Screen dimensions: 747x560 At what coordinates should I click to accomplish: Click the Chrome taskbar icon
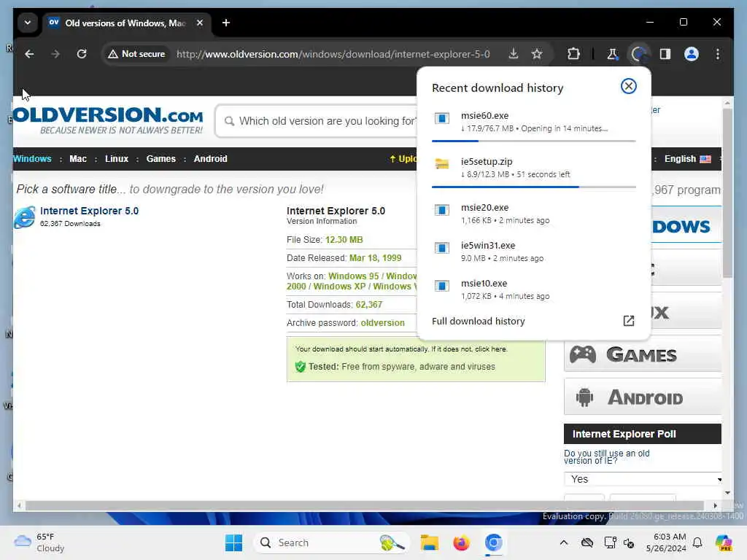[494, 542]
